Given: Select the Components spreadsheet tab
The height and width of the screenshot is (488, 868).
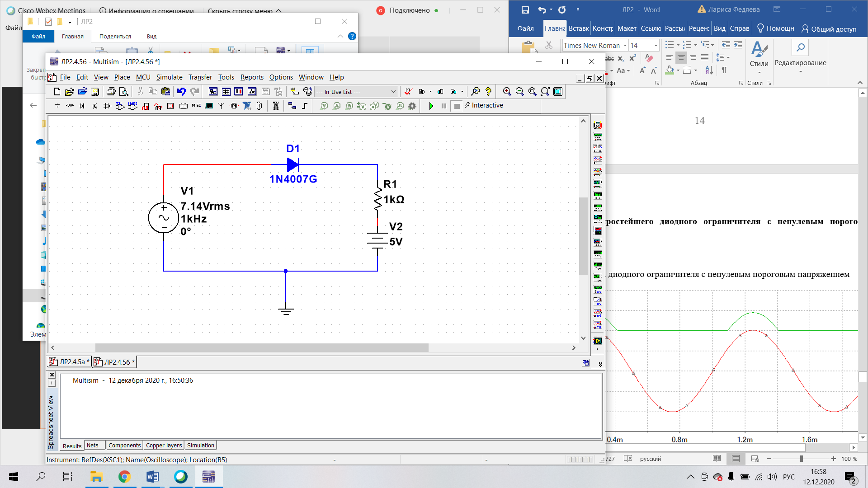Looking at the screenshot, I should pos(124,446).
